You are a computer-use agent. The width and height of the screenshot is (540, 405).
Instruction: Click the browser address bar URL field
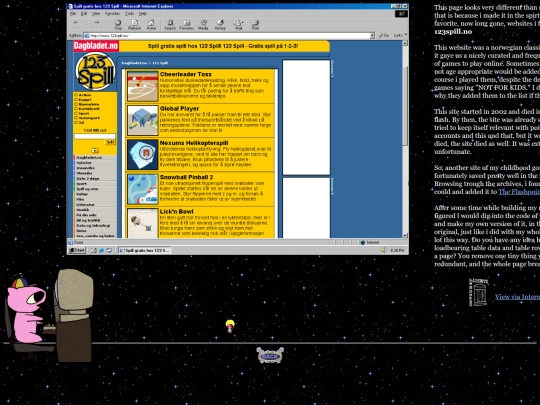click(x=229, y=35)
